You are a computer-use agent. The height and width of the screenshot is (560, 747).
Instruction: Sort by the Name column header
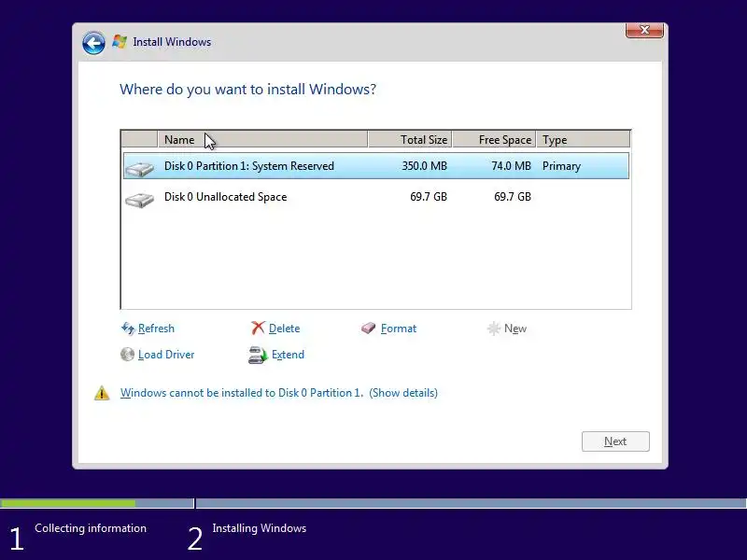click(x=262, y=139)
